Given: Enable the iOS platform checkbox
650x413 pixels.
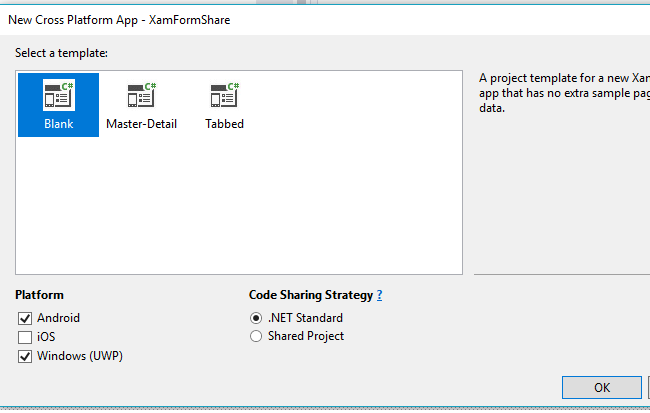Looking at the screenshot, I should pyautogui.click(x=25, y=337).
